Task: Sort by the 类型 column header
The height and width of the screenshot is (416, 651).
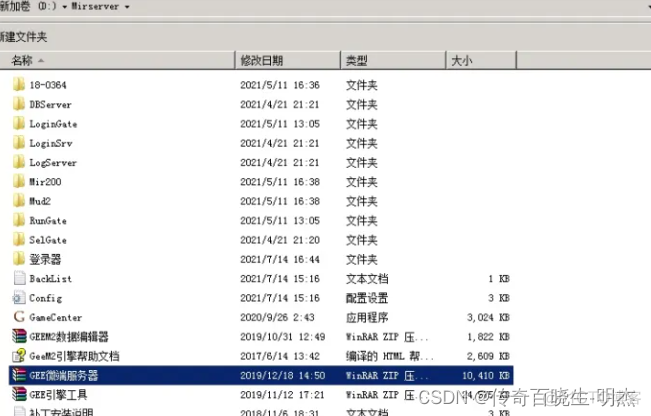Action: tap(393, 61)
